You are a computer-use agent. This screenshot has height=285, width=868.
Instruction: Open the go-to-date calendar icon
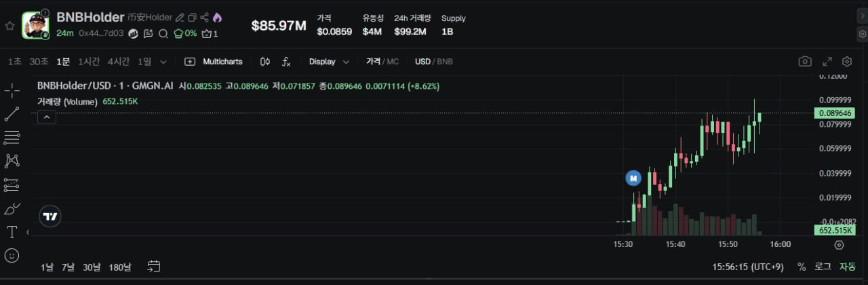tap(154, 266)
